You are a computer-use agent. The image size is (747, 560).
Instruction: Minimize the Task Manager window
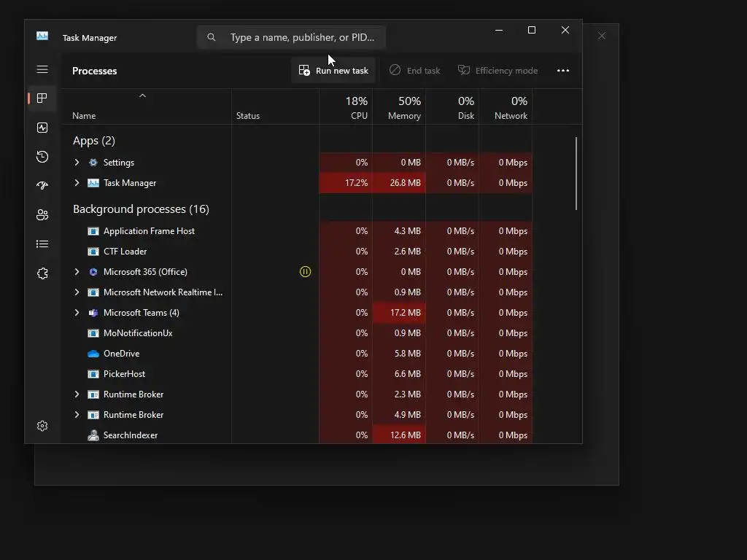point(499,30)
